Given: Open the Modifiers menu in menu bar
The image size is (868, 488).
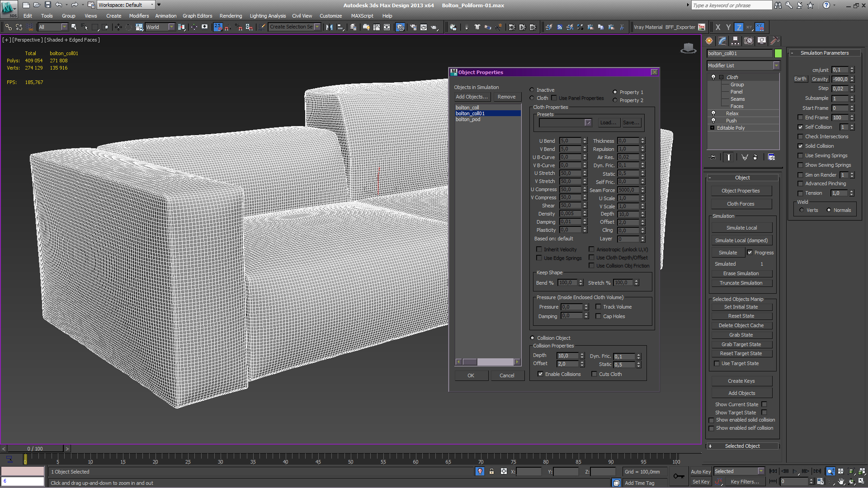Looking at the screenshot, I should (x=139, y=16).
